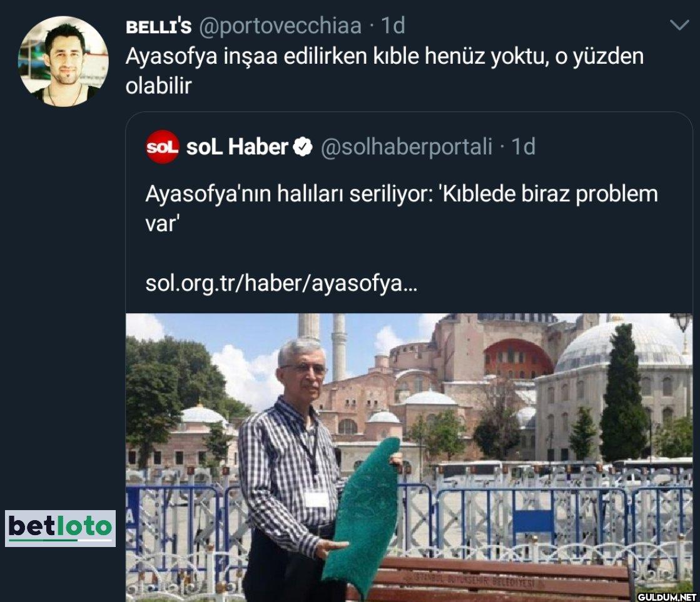The width and height of the screenshot is (700, 602).
Task: Click the betloto advertisement banner
Action: tap(60, 528)
